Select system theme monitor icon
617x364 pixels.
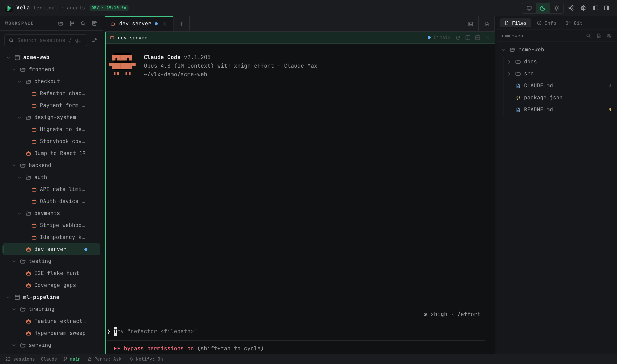point(529,8)
